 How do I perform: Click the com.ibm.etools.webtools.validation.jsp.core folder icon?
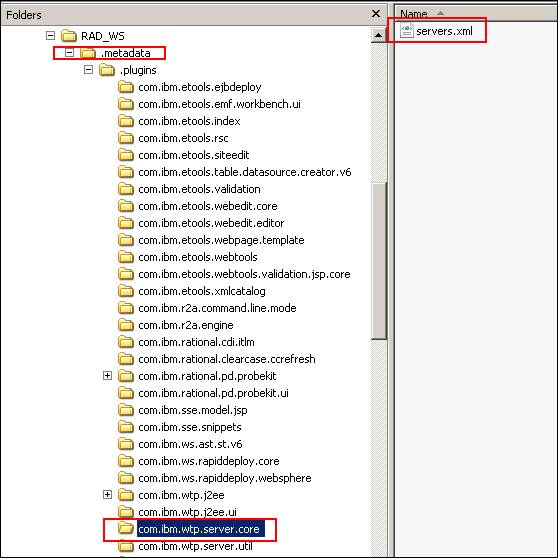tap(126, 274)
